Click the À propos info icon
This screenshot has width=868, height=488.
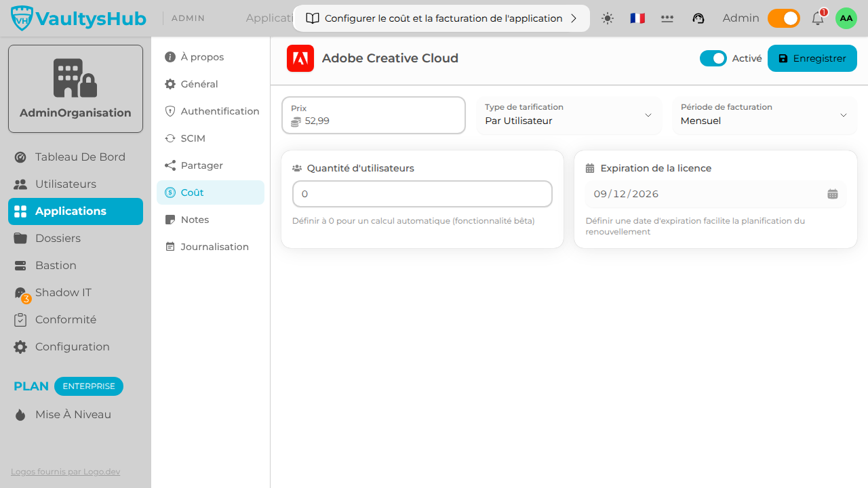click(x=170, y=57)
